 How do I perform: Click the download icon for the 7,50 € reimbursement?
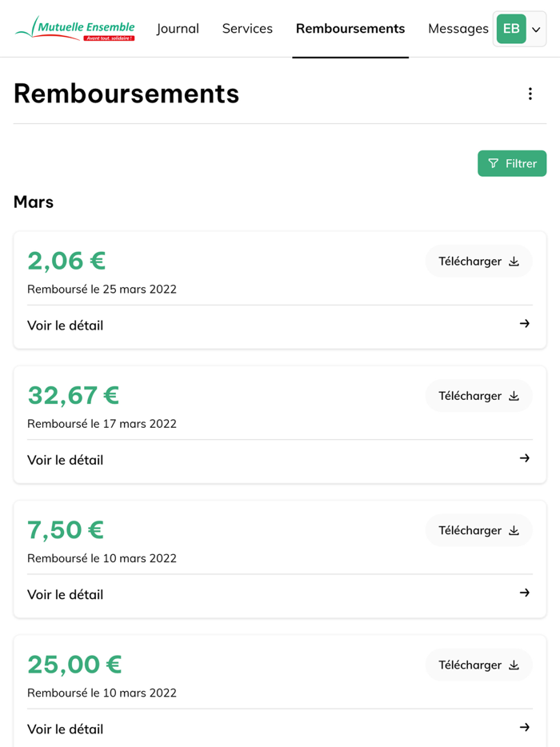(x=513, y=529)
